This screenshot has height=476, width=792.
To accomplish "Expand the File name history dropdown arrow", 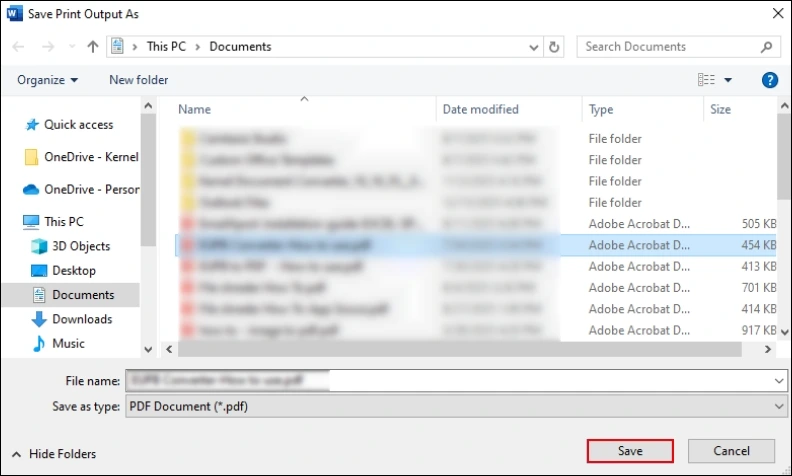I will click(x=779, y=380).
